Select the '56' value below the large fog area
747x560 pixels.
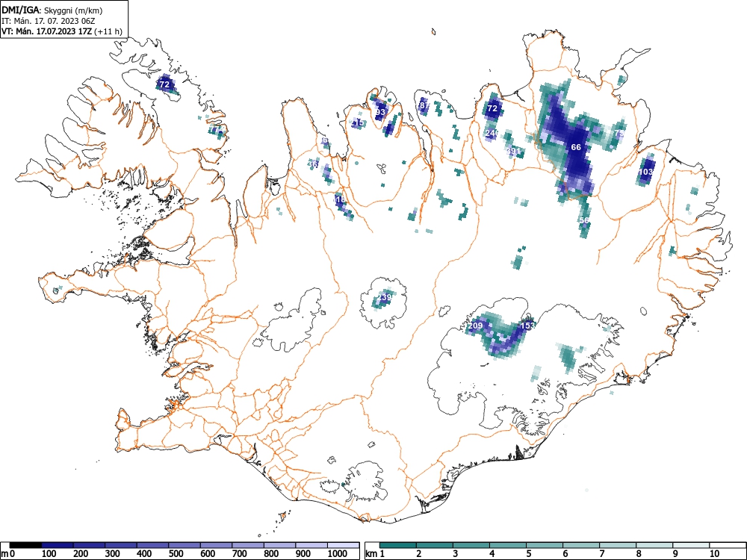tap(584, 220)
